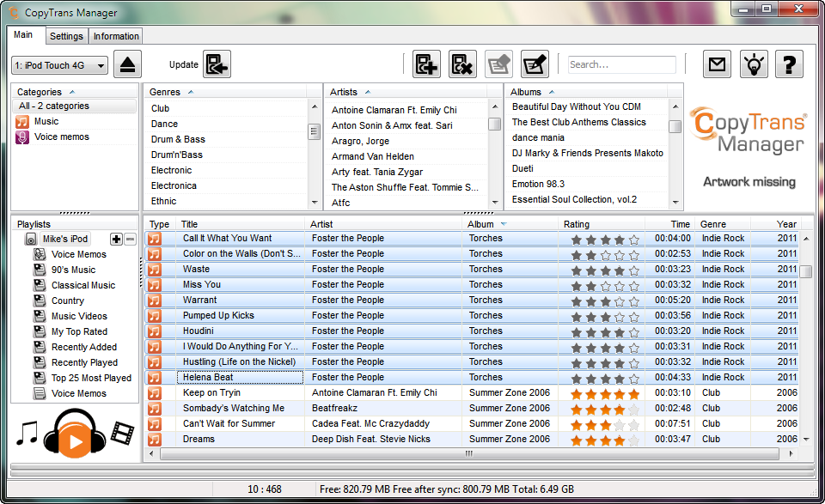Viewport: 825px width, 504px height.
Task: Select the dance mania album
Action: (538, 137)
